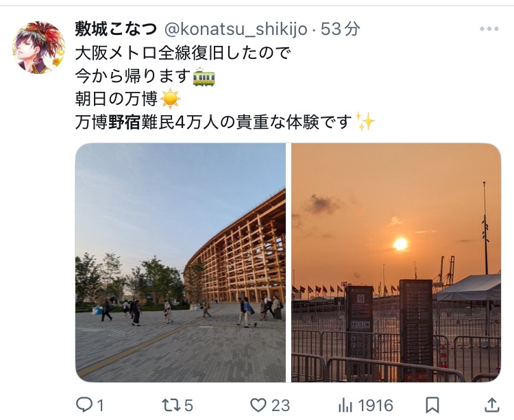Open the orange sunrise photo
This screenshot has height=420, width=514.
[x=396, y=262]
